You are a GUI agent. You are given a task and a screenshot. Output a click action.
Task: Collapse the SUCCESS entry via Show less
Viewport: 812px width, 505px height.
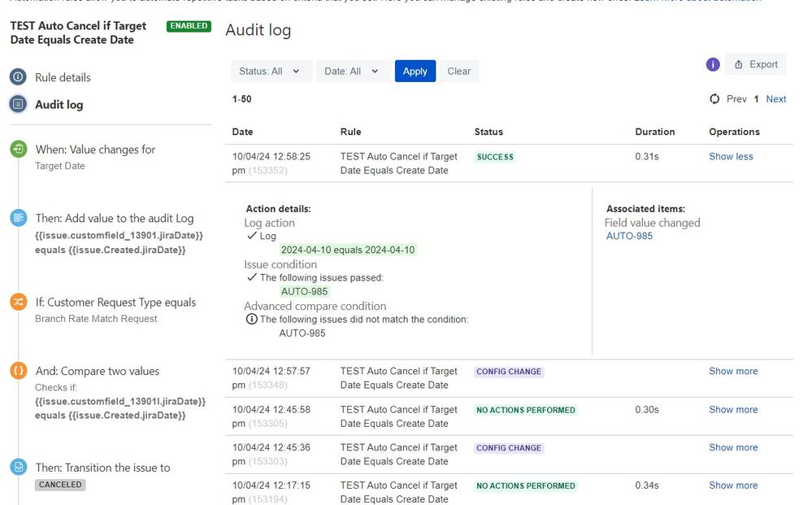tap(730, 156)
